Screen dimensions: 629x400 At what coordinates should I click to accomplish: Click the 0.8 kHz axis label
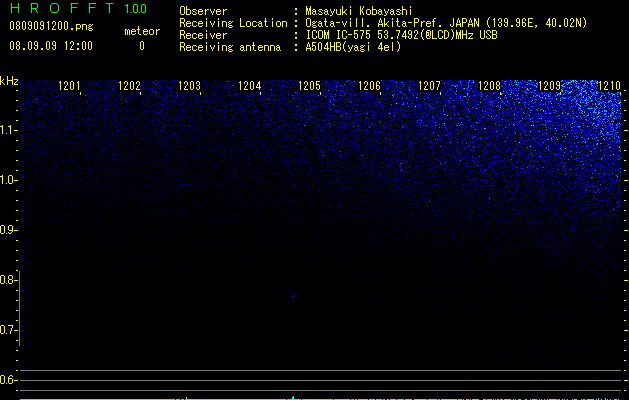(7, 280)
